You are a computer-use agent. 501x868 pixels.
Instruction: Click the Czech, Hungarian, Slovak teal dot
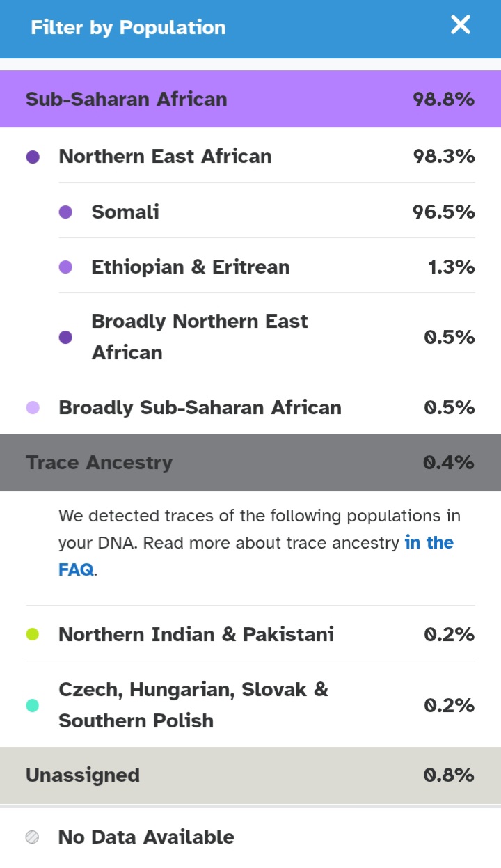pos(33,705)
